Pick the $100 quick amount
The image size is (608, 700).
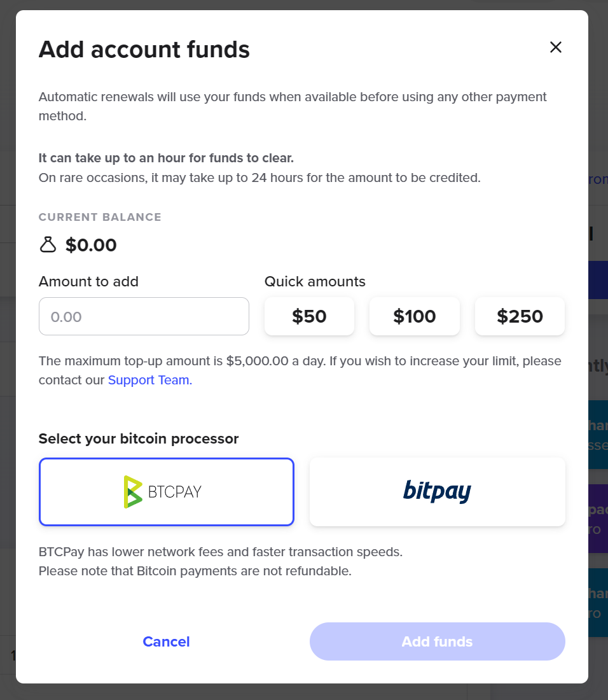coord(415,316)
